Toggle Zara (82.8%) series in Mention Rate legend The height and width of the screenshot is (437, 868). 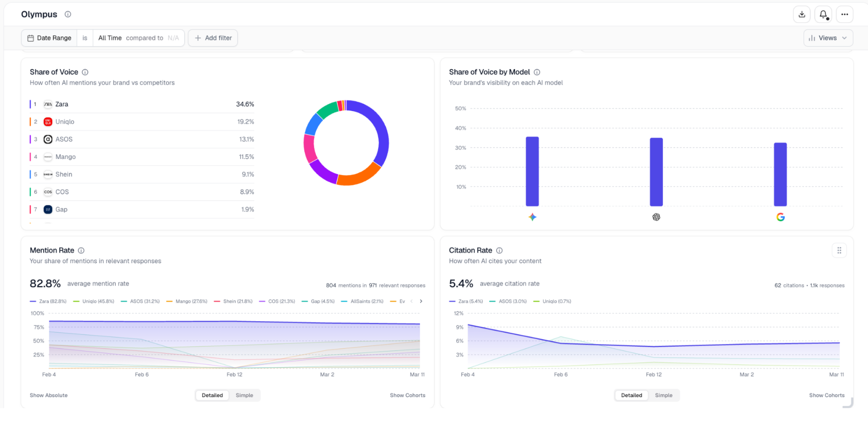(x=48, y=302)
